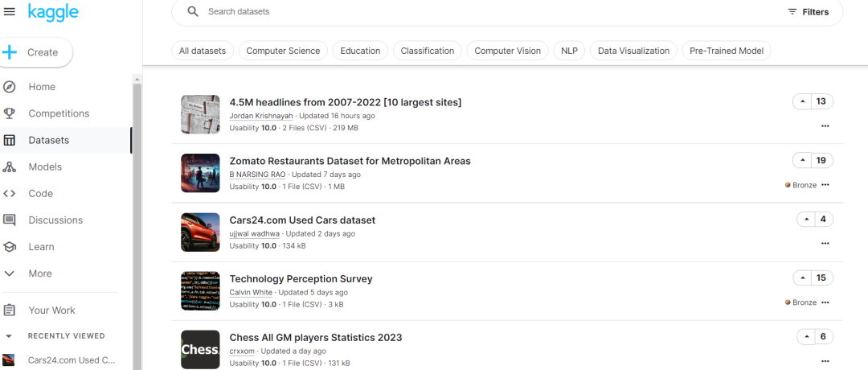Select the Computer Science filter chip
Viewport: 868px width, 370px height.
tap(283, 51)
